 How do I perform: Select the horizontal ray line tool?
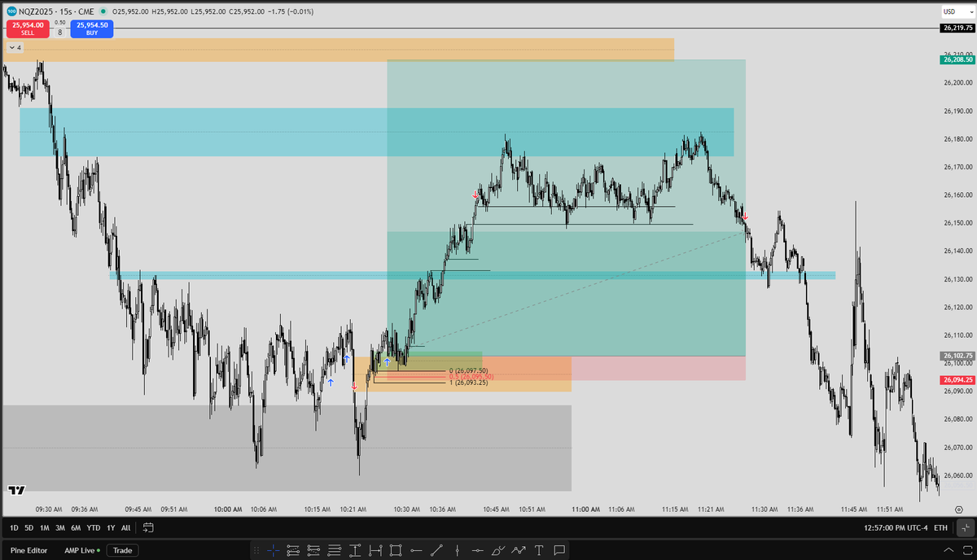pyautogui.click(x=416, y=550)
